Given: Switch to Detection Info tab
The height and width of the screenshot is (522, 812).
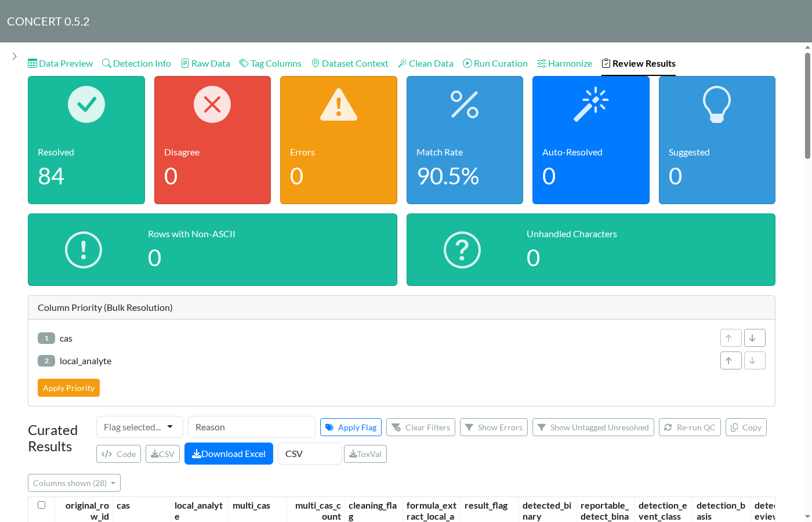Looking at the screenshot, I should (136, 63).
